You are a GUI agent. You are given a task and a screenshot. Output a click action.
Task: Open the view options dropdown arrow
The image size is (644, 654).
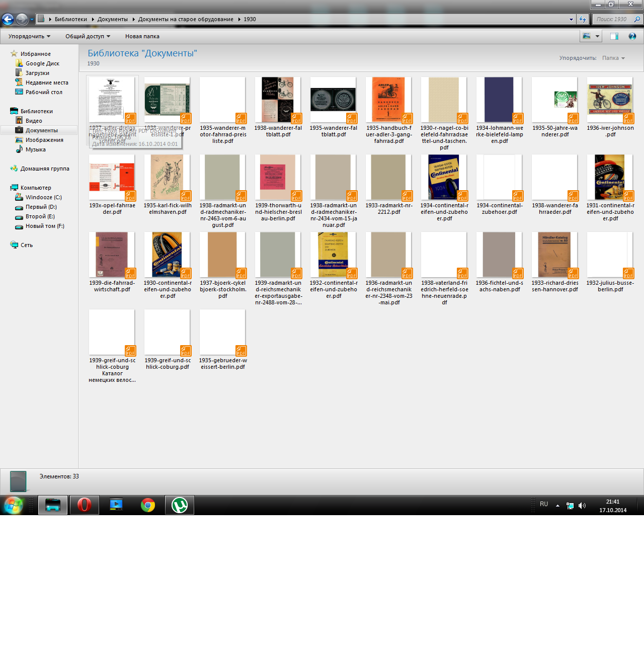tap(597, 36)
